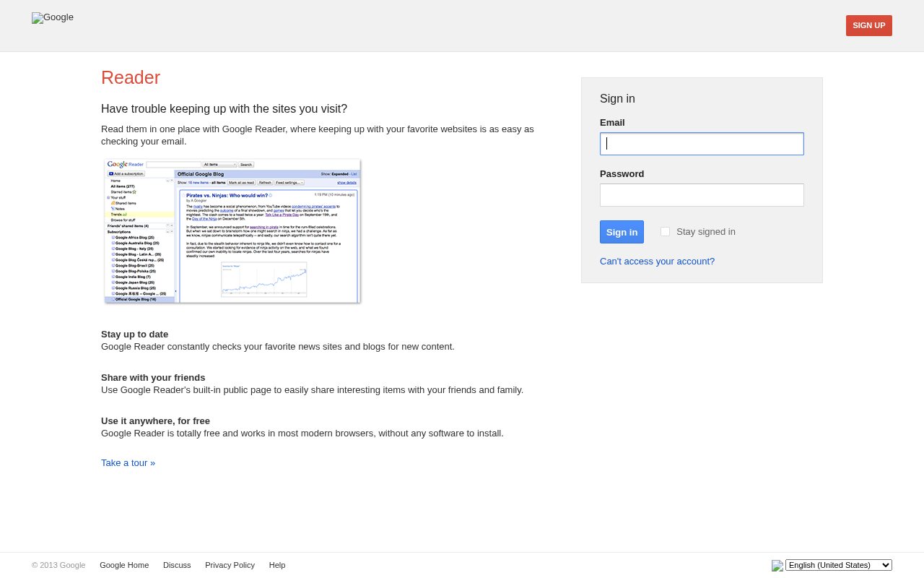Click the Share with your friends heading

[153, 378]
